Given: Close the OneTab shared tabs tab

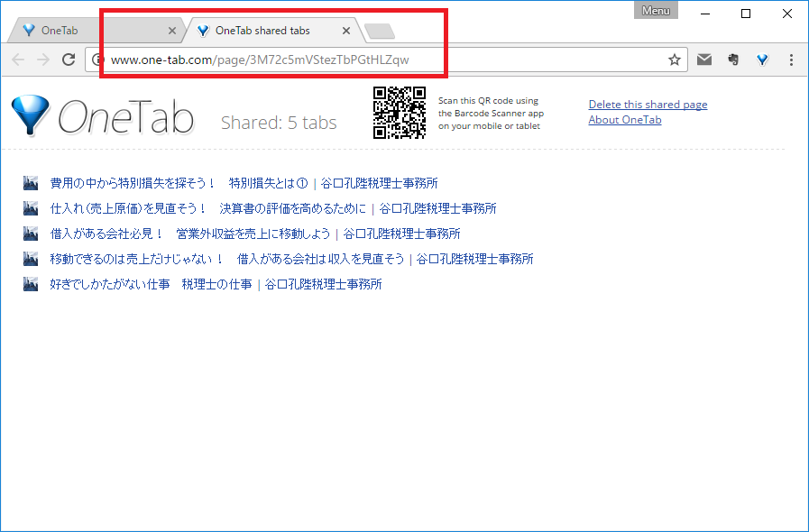Looking at the screenshot, I should 346,31.
